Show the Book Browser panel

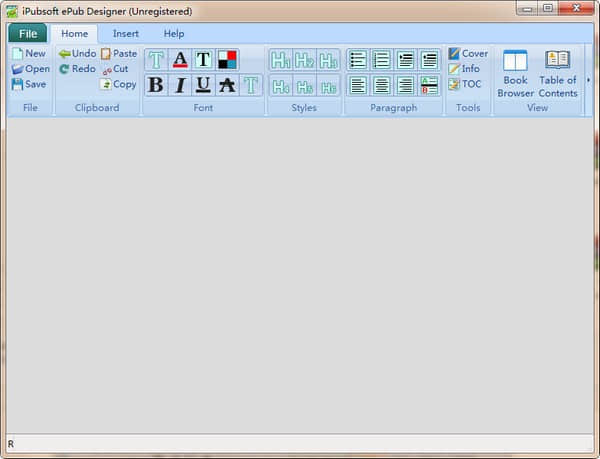[x=515, y=73]
